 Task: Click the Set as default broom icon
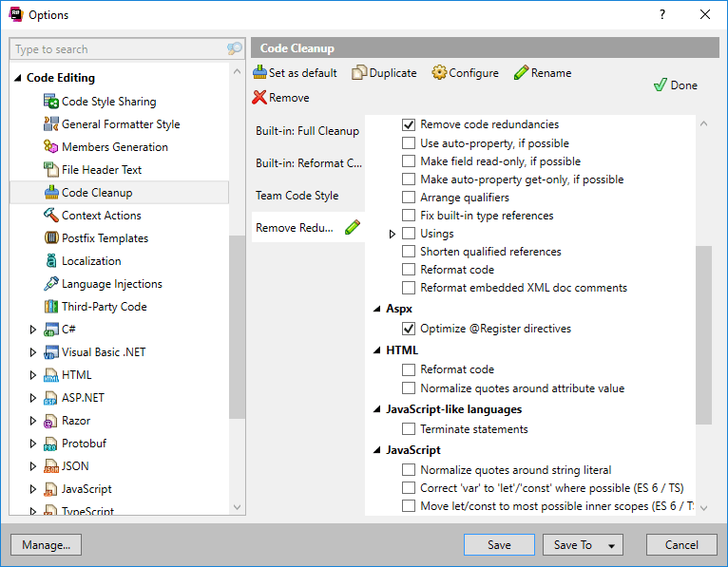coord(260,73)
